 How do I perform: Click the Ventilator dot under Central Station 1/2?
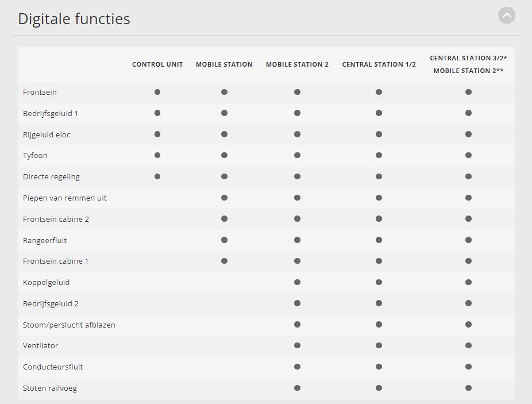coord(379,345)
